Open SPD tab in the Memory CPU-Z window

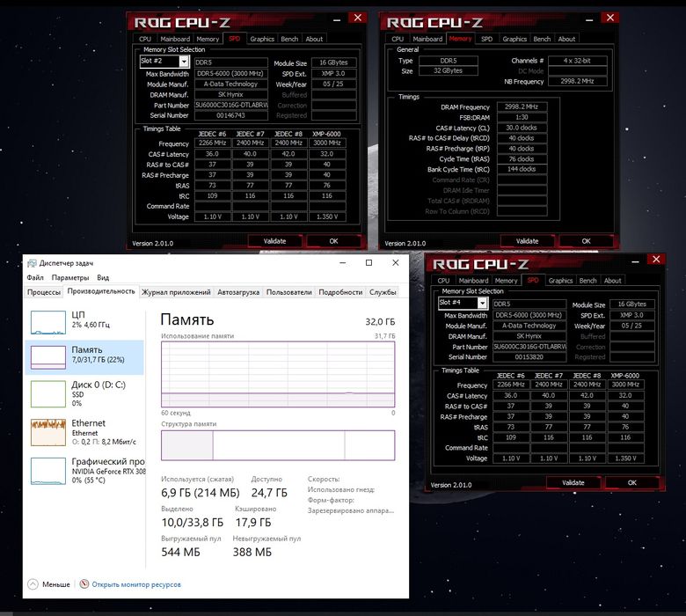tap(486, 39)
